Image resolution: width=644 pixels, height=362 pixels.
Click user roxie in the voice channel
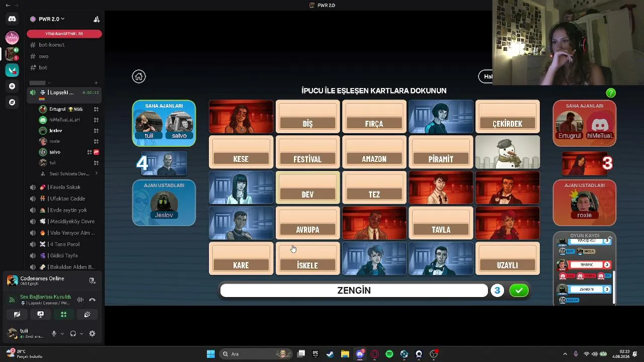click(x=69, y=141)
